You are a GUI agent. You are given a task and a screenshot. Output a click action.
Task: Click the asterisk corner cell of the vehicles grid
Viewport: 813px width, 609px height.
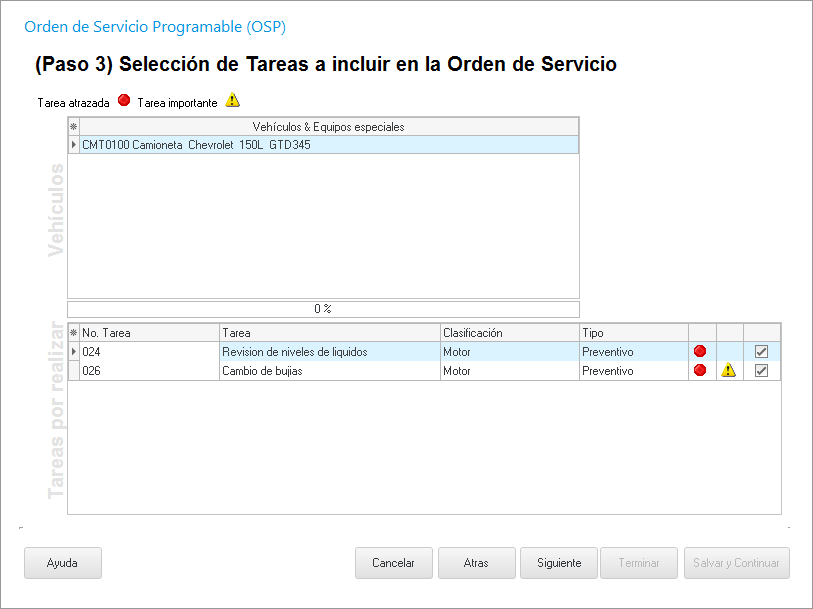pyautogui.click(x=73, y=127)
